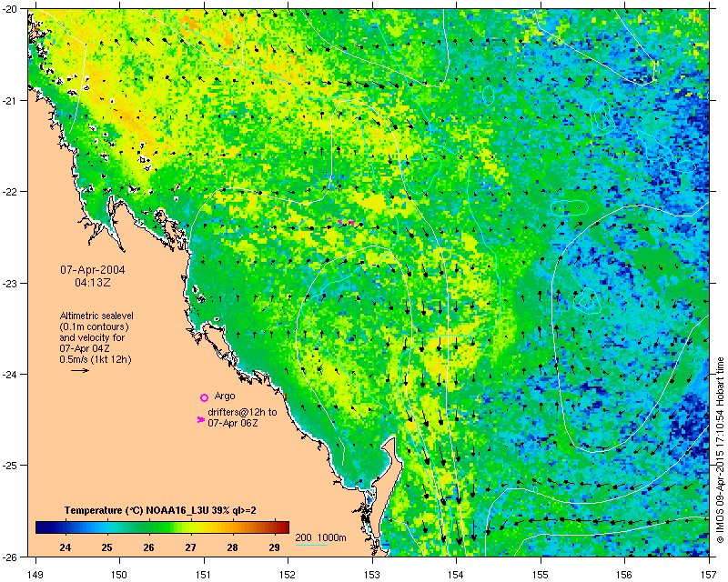Click the dark red end of the temperature colorbar

tap(283, 527)
